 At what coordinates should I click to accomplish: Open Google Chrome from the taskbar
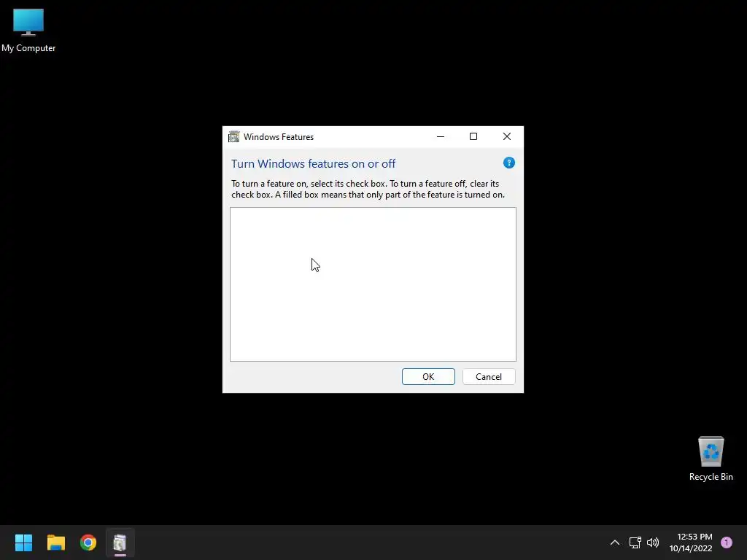pos(88,542)
